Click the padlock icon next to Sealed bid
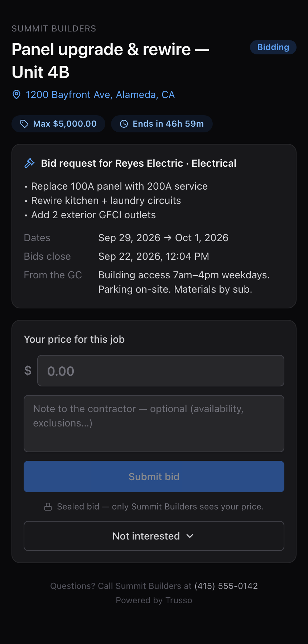 [x=48, y=507]
